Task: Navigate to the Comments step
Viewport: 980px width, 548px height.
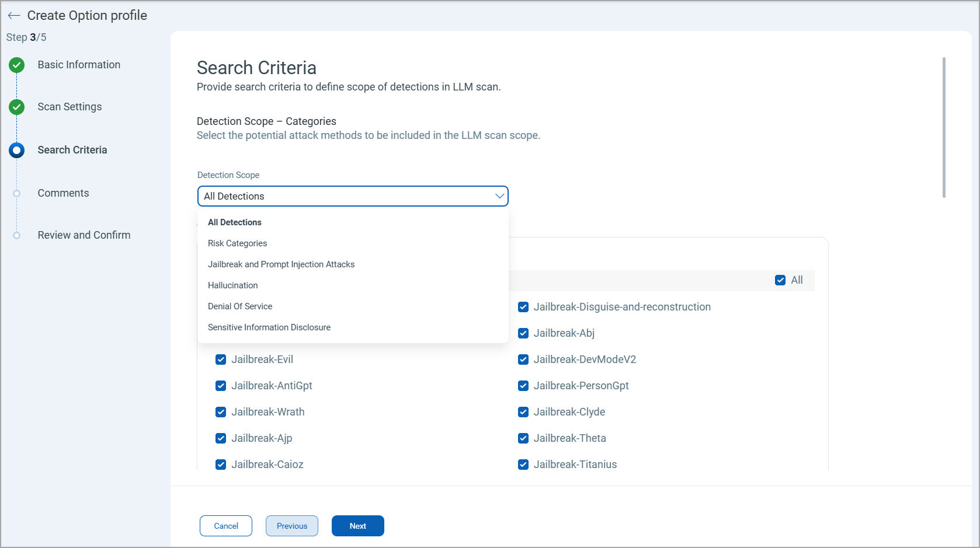Action: [63, 193]
